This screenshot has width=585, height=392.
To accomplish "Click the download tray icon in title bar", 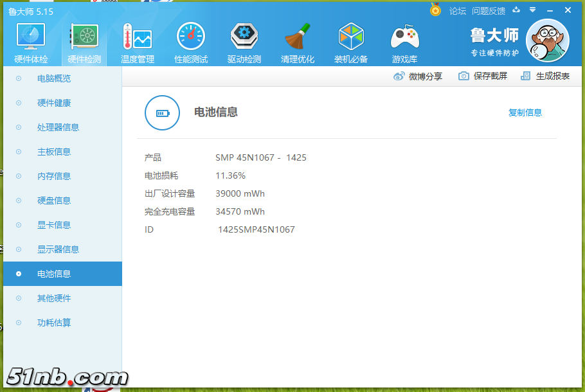I will coord(516,10).
